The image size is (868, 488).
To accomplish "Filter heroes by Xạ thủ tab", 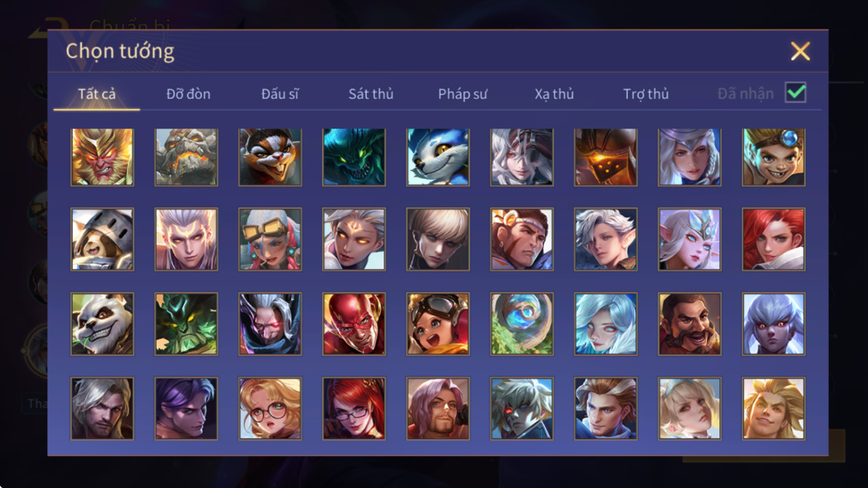I will [x=554, y=94].
